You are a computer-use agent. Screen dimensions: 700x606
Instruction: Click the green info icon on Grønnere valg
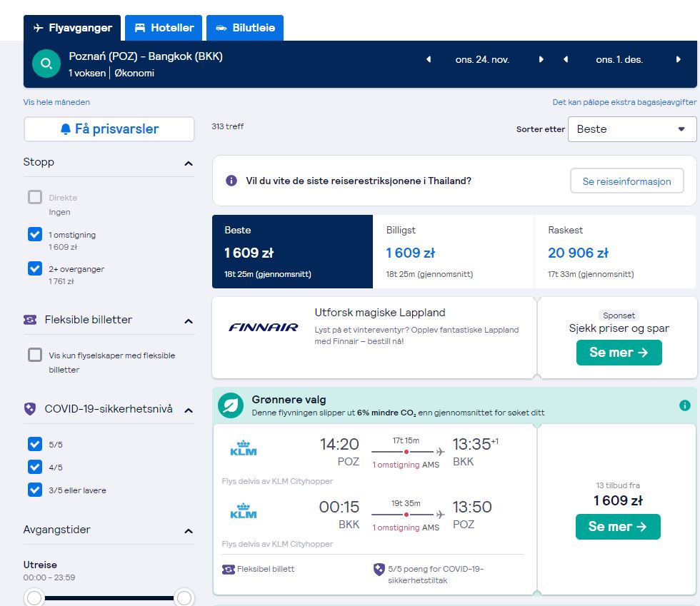(684, 405)
